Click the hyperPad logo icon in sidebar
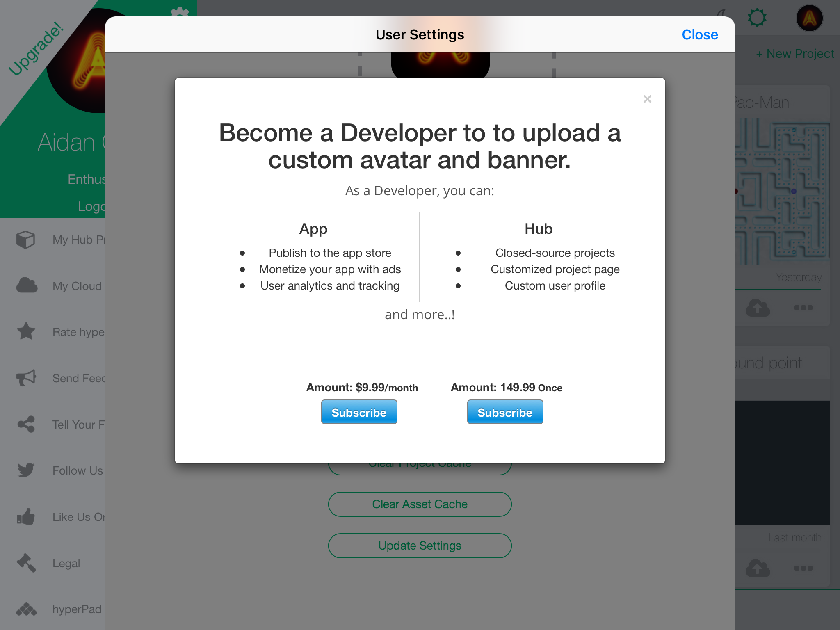The width and height of the screenshot is (840, 630). (x=26, y=609)
